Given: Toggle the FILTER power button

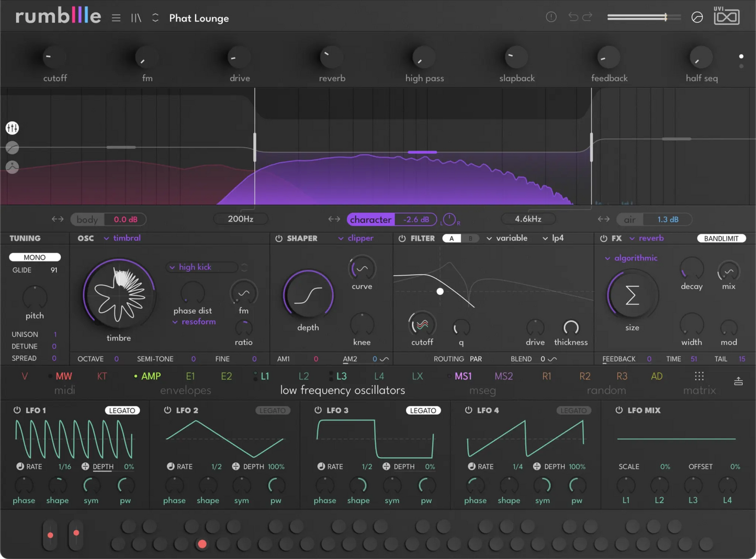Looking at the screenshot, I should click(402, 238).
